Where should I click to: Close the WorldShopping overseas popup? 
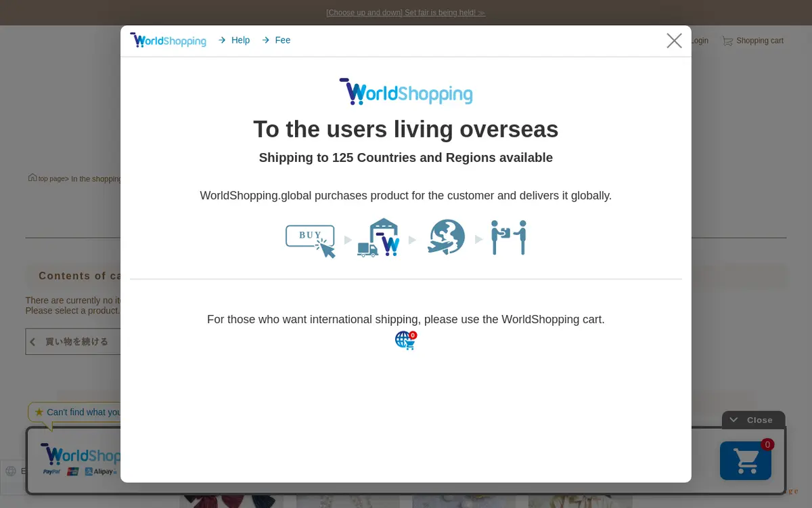674,41
